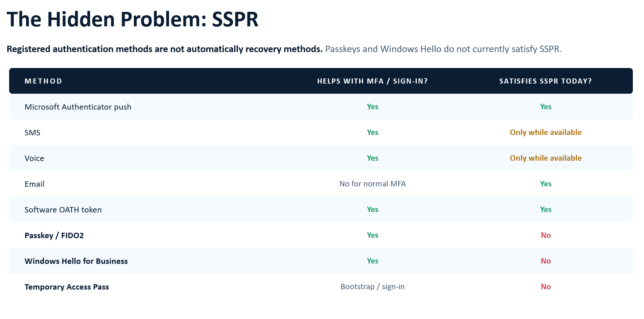
Task: Click the "HELPS WITH MFA / SIGN-IN?" header
Action: 373,81
